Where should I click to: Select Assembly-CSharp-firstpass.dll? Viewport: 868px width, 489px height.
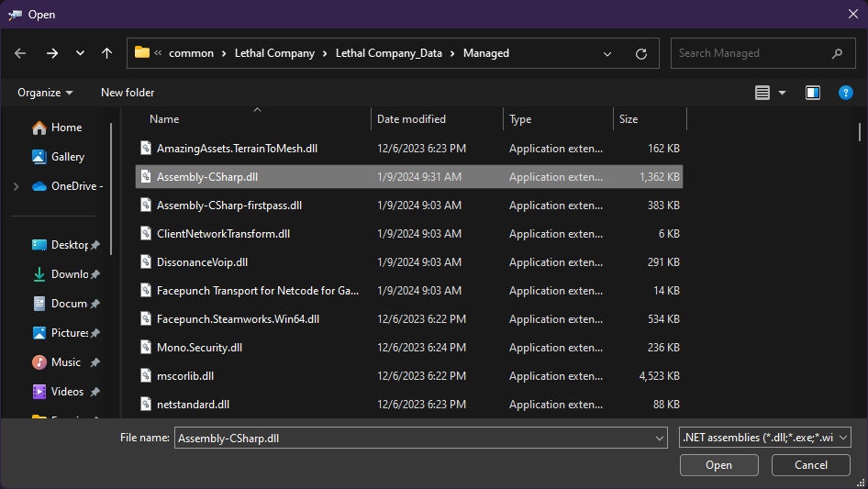click(409, 206)
